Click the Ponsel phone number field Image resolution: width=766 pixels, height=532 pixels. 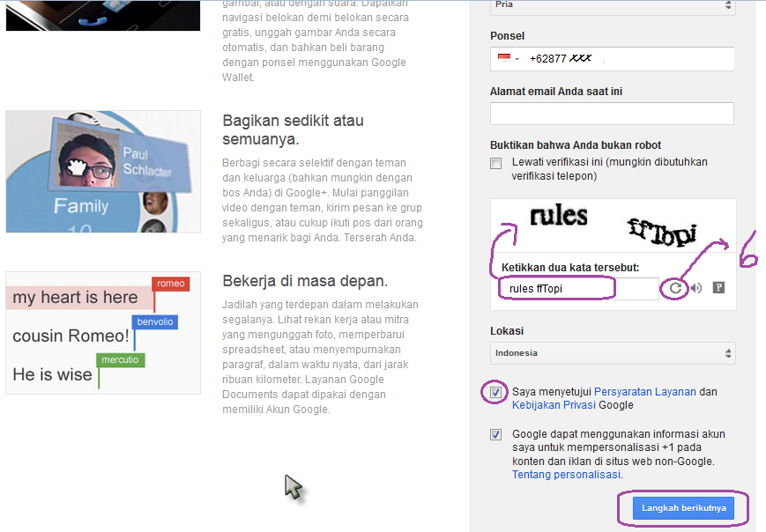pyautogui.click(x=612, y=58)
